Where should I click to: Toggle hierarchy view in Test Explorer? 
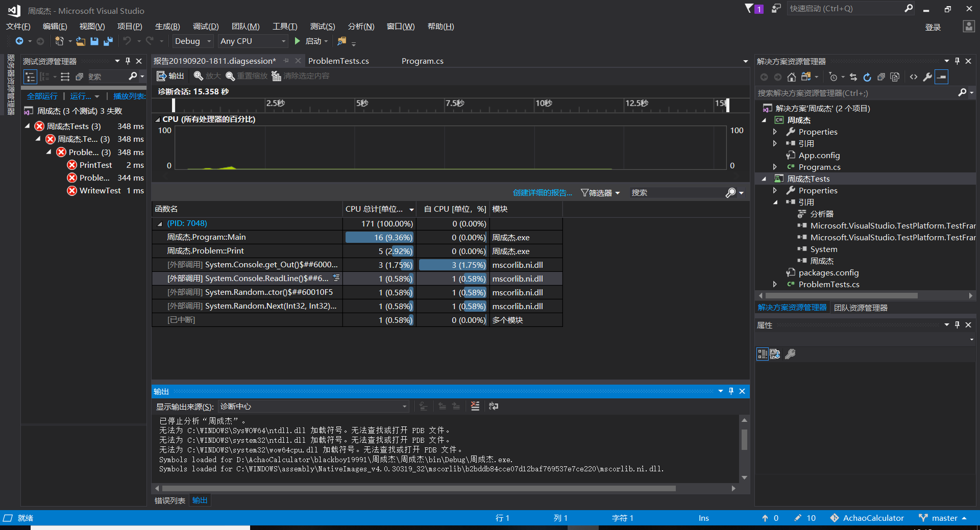[x=31, y=77]
